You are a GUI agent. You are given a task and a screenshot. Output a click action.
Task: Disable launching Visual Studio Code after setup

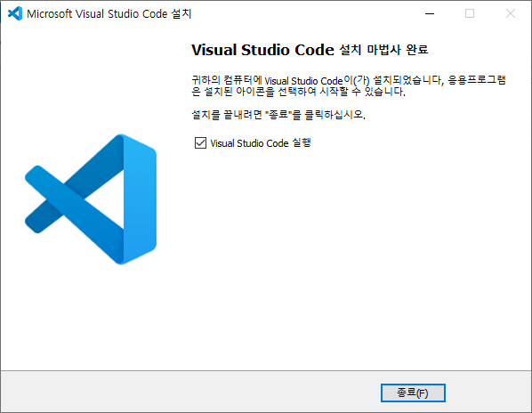(x=200, y=143)
